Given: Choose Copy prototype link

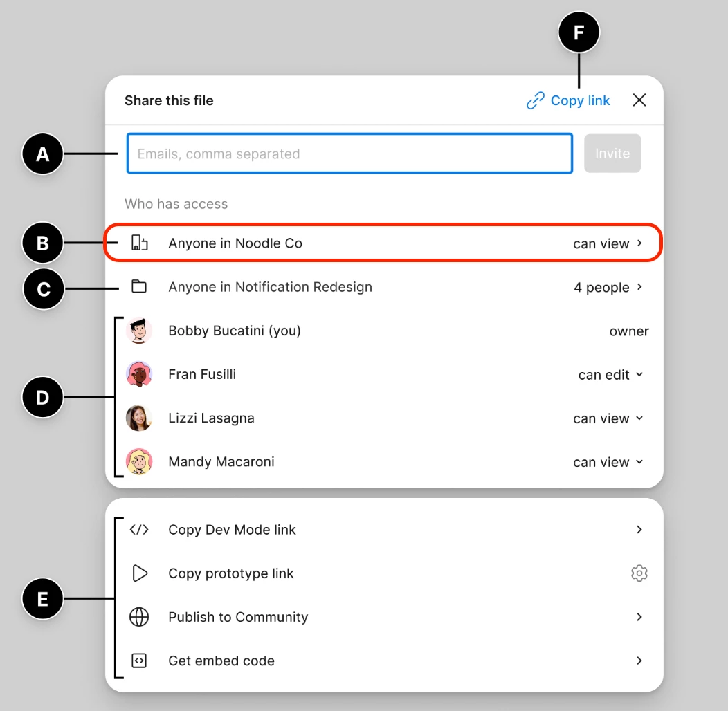Looking at the screenshot, I should click(230, 573).
